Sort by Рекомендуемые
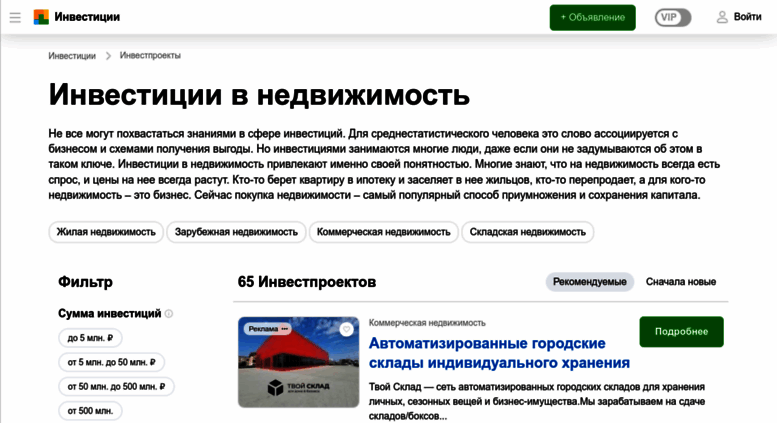Viewport: 777px width, 423px height. [x=590, y=282]
